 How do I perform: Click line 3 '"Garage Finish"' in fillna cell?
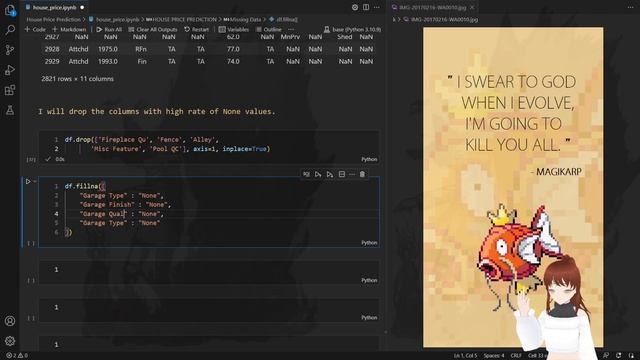107,204
